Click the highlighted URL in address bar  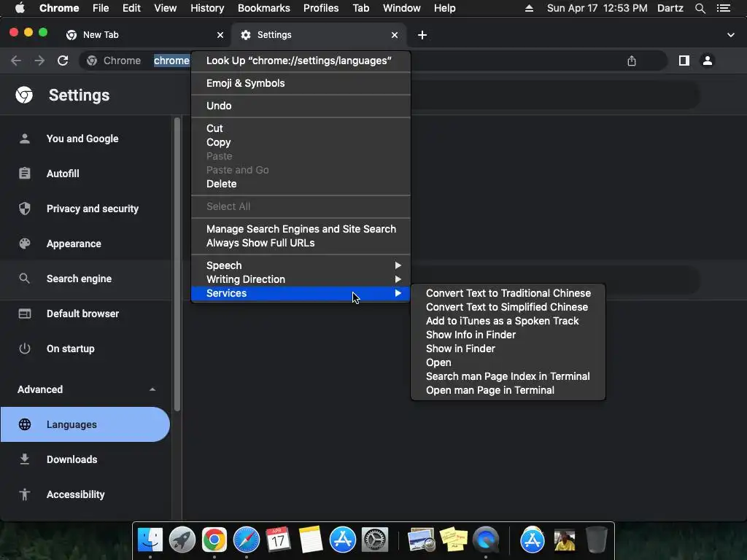171,61
